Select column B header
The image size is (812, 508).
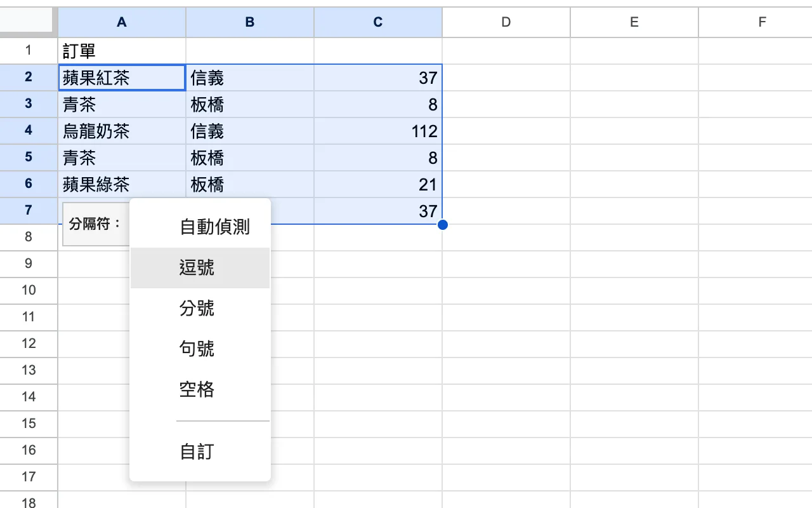(250, 22)
